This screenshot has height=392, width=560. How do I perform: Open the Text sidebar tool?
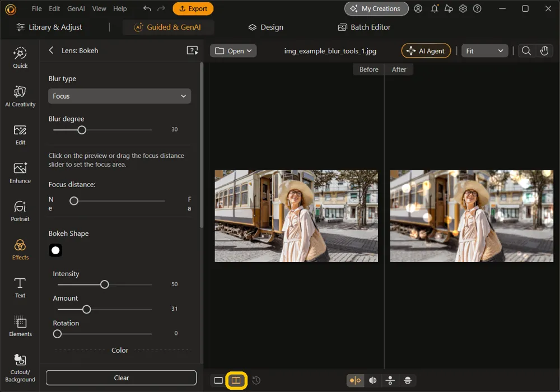pos(20,288)
